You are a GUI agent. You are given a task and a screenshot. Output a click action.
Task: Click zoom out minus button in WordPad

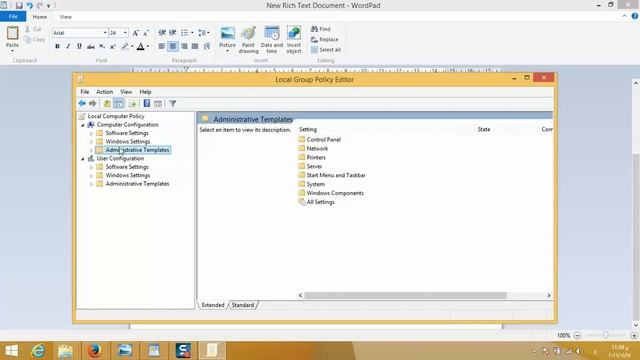point(577,335)
